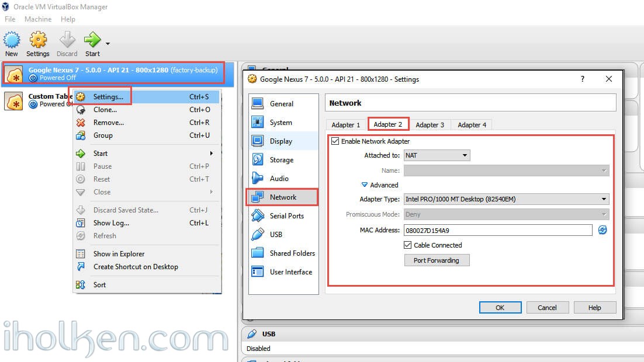Open the Adapter Type dropdown

(507, 199)
